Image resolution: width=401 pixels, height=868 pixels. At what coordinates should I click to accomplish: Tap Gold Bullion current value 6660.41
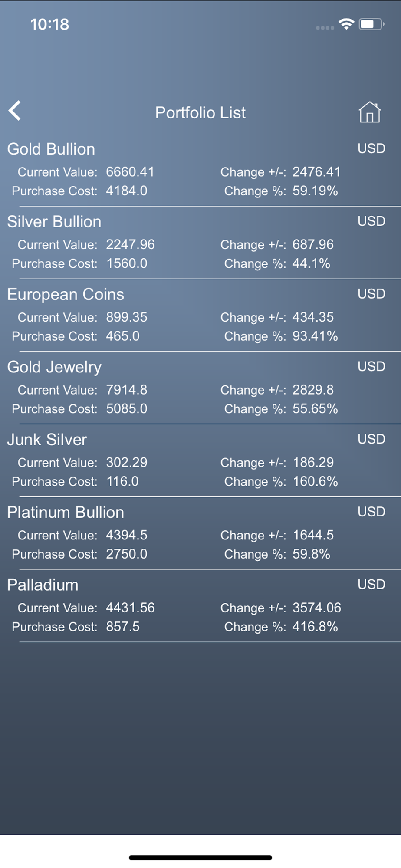[130, 172]
